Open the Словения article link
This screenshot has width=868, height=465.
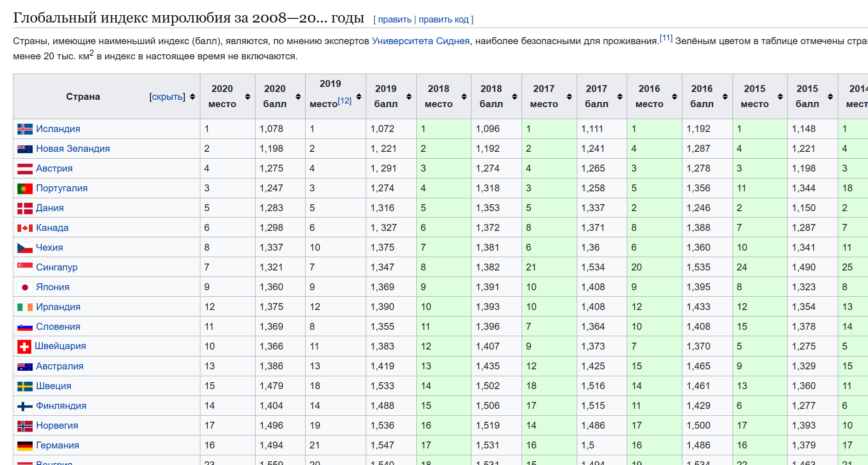(58, 327)
